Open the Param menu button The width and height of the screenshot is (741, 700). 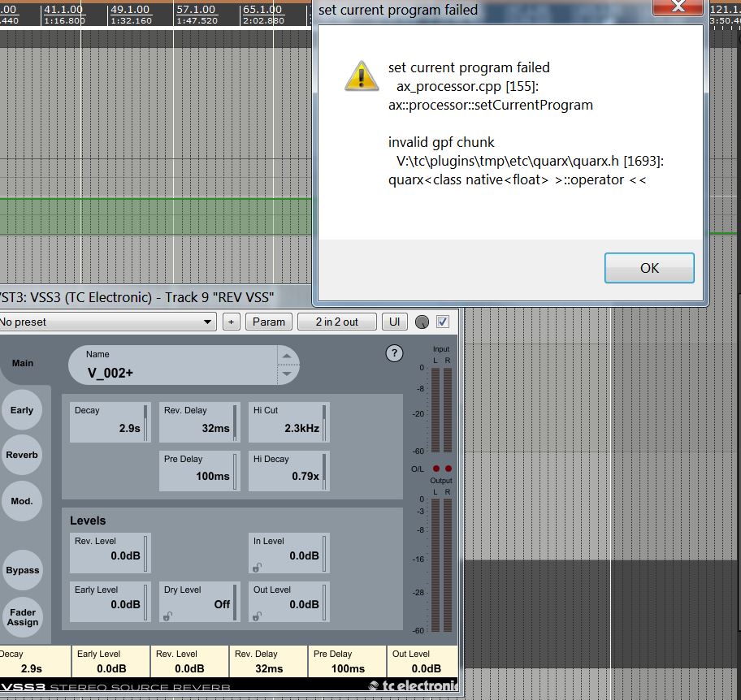coord(268,322)
